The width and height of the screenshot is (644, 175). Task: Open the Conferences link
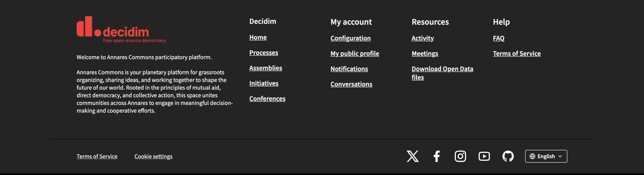click(267, 99)
